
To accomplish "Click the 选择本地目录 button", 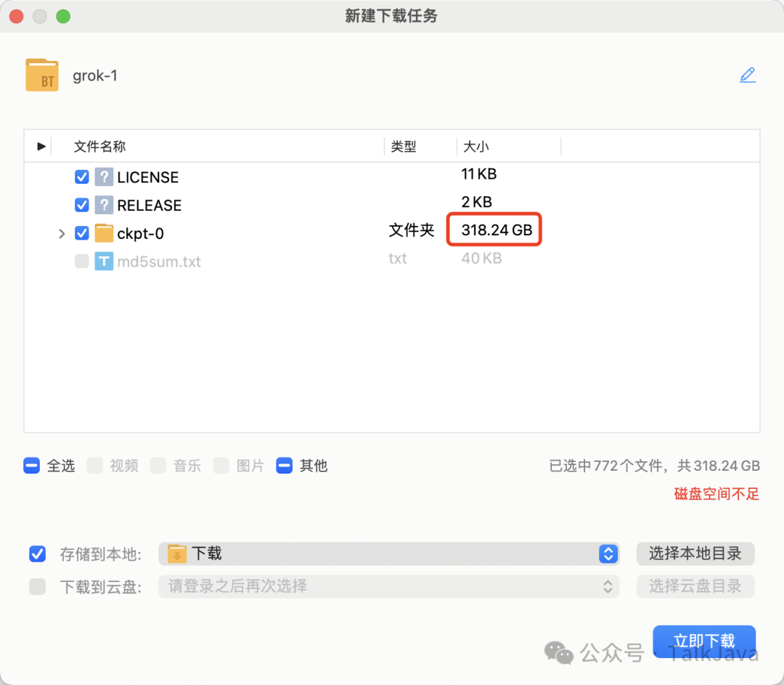I will click(695, 554).
